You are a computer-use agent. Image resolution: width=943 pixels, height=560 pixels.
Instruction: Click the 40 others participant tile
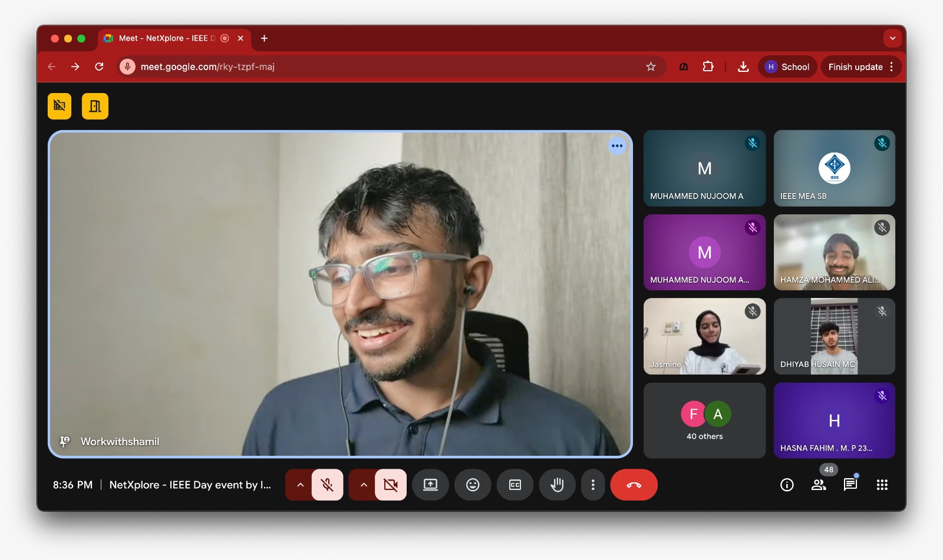point(704,420)
